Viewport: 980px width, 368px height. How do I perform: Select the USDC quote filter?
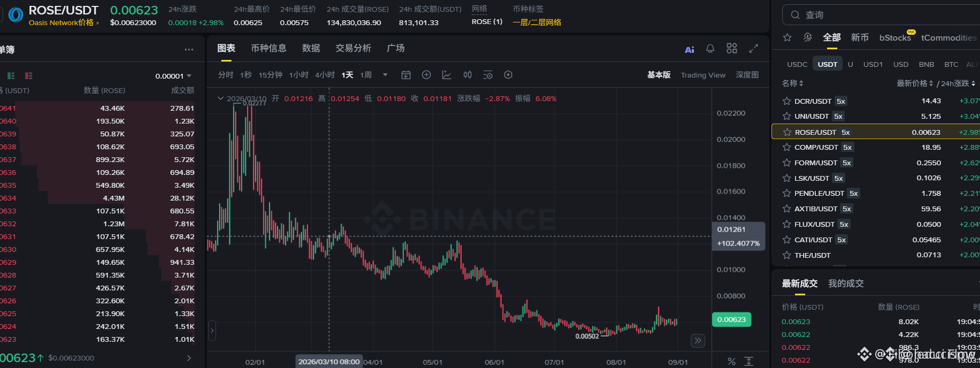[x=797, y=64]
